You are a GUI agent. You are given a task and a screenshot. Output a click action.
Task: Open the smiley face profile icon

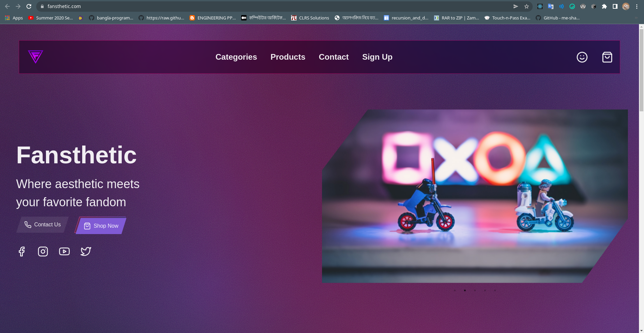[582, 57]
